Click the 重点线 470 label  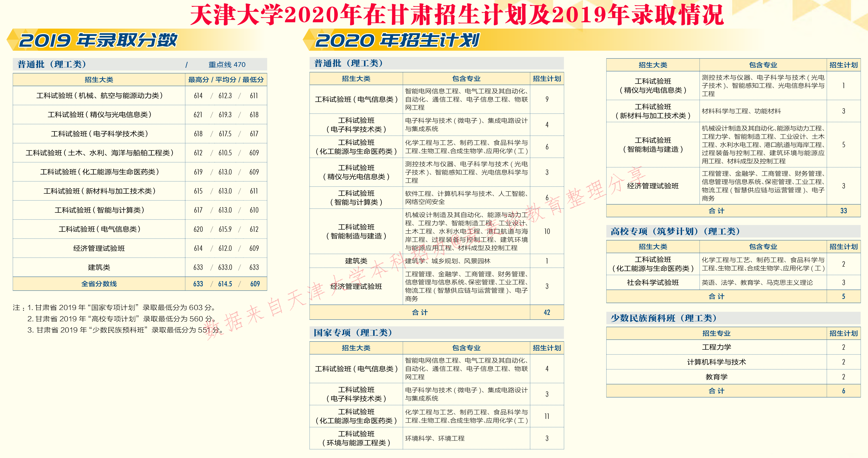pos(227,64)
